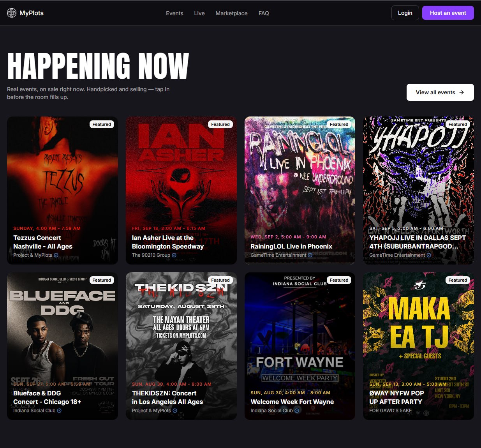Click date on Welcome Week Fort Wayne card
The height and width of the screenshot is (448, 481).
[291, 393]
